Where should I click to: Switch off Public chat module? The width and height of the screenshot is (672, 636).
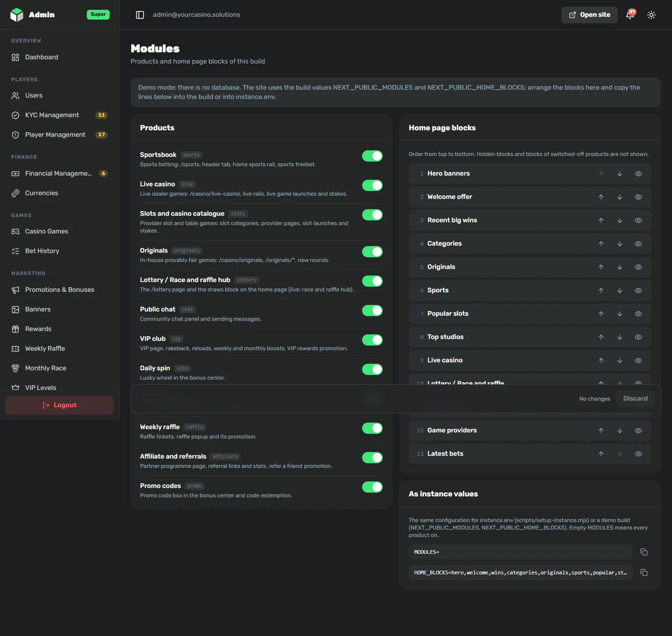(372, 311)
